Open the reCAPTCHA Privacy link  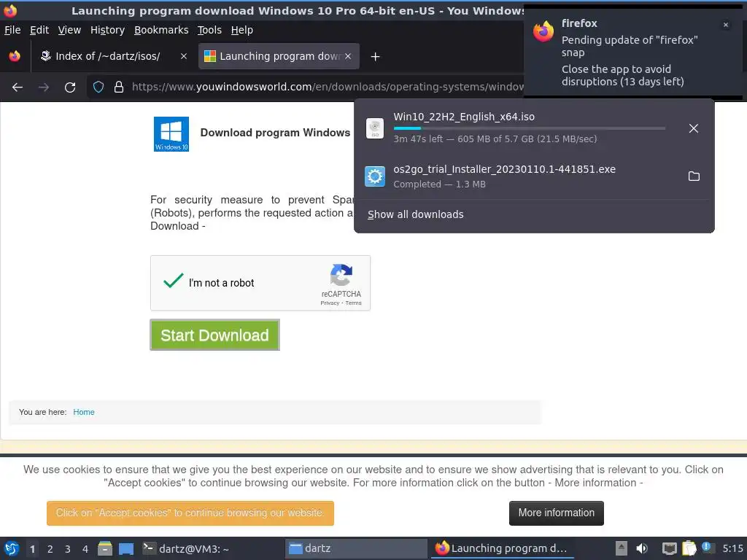(330, 303)
